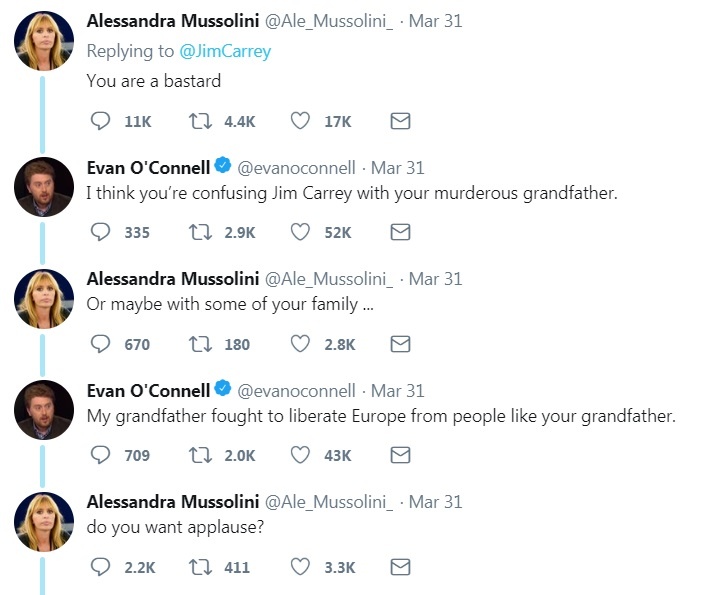The width and height of the screenshot is (704, 595).
Task: Click Alessandra Mussolini's name on the top tweet
Action: 173,21
